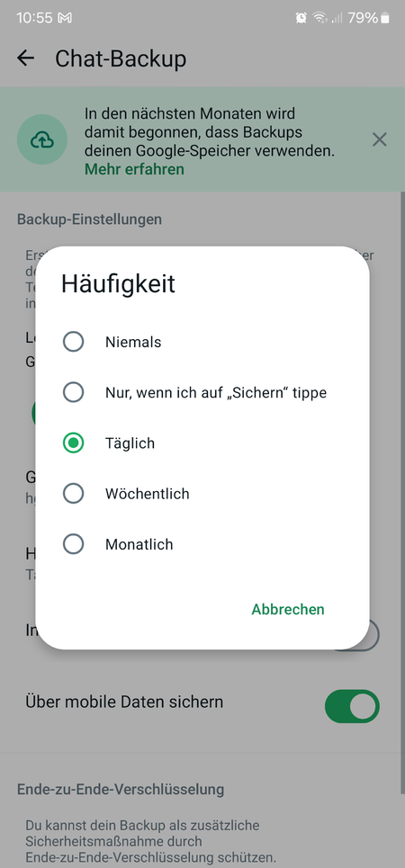405x868 pixels.
Task: Tap the battery icon in the status bar
Action: click(x=385, y=18)
